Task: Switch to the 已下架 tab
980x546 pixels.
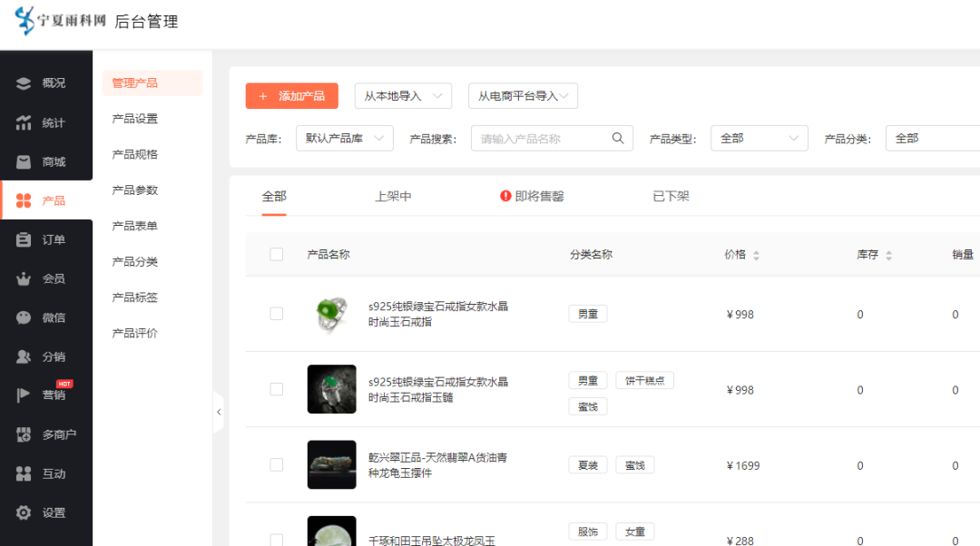Action: click(671, 196)
